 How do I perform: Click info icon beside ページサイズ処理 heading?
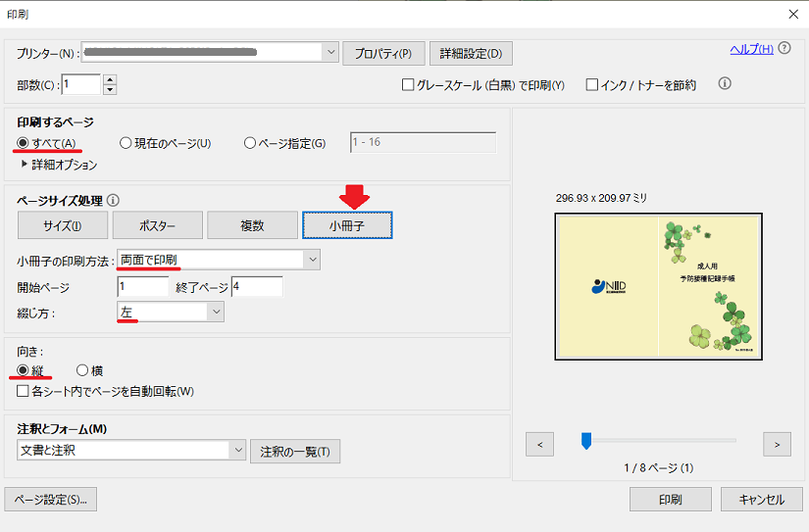click(x=113, y=200)
